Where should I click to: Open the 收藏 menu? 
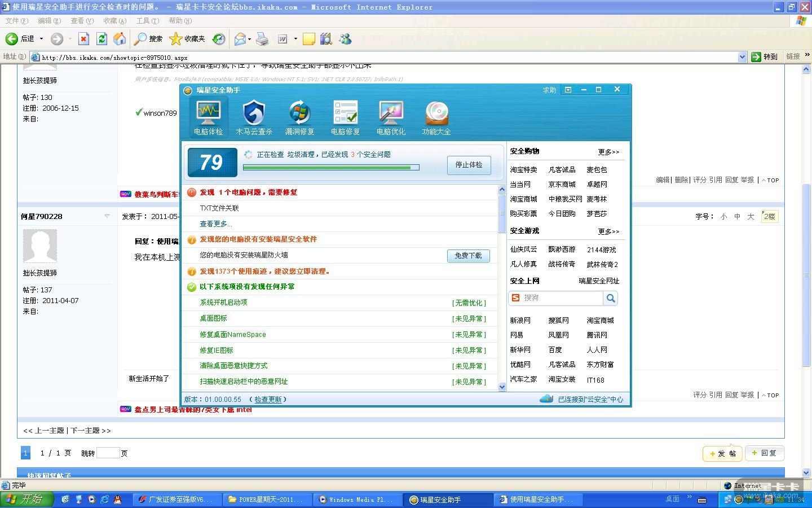(114, 21)
